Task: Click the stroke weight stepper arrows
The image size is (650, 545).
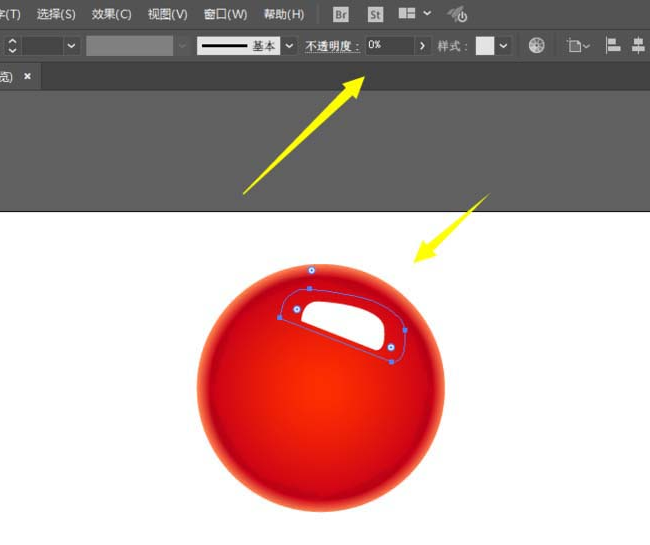Action: coord(12,46)
